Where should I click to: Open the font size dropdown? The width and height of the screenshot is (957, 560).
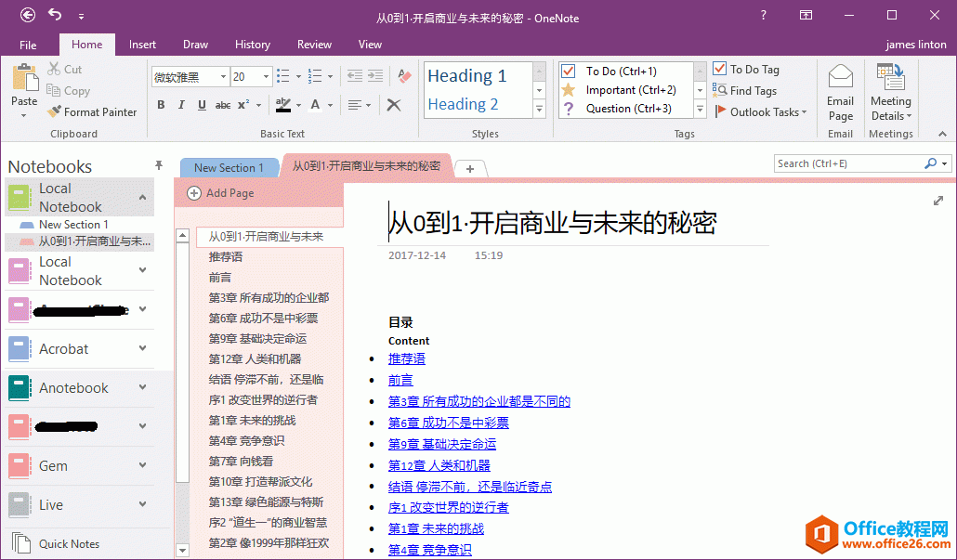pyautogui.click(x=268, y=77)
